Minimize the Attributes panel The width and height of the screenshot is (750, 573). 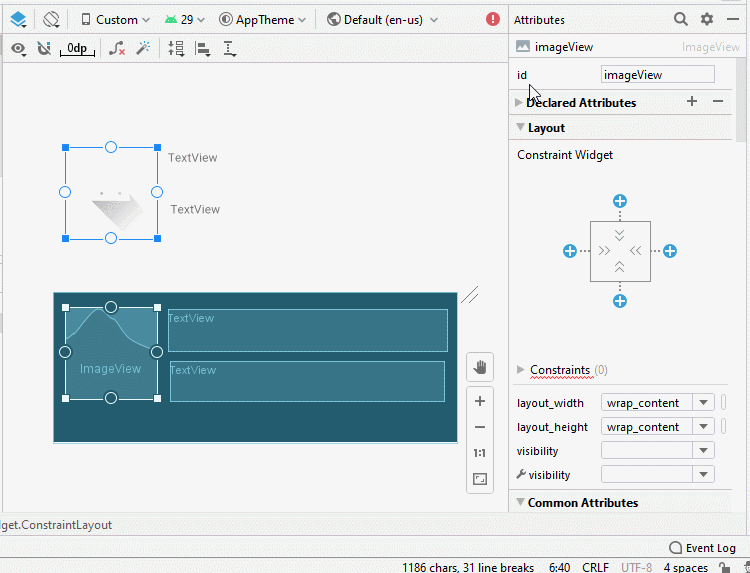click(733, 19)
